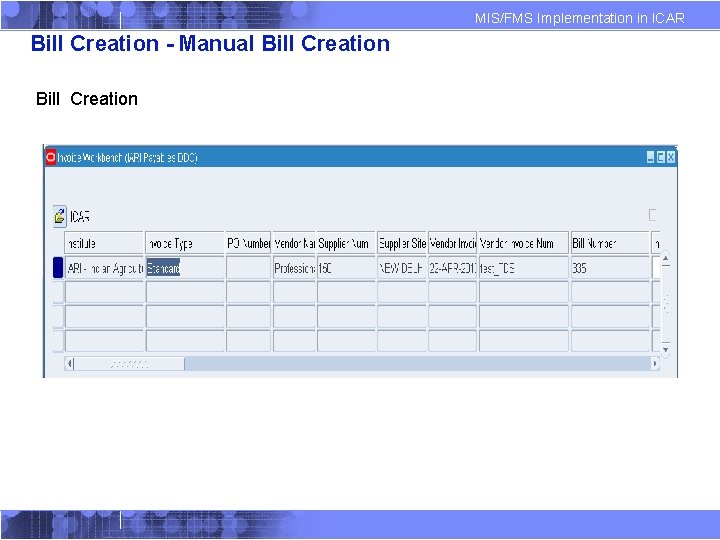Close the Invoice Workbench window
Screen dimensions: 720x540
671,157
